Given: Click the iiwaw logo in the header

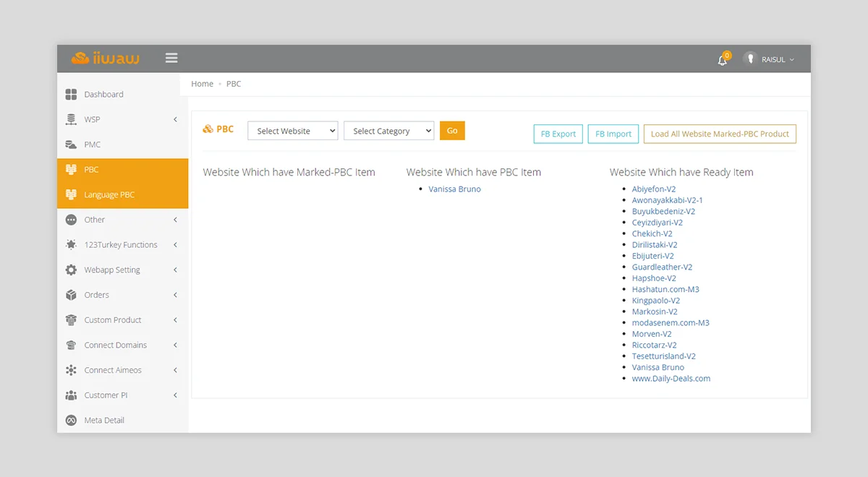Looking at the screenshot, I should [103, 58].
